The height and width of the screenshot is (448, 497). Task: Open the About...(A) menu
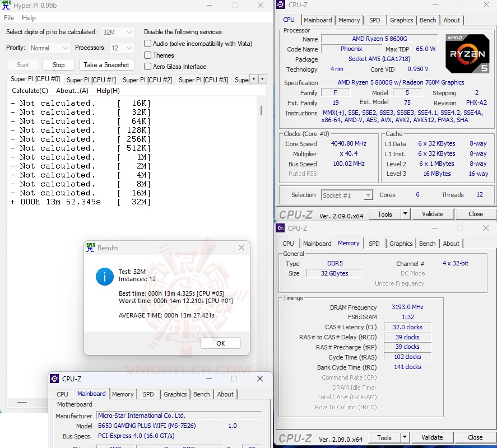(x=72, y=91)
